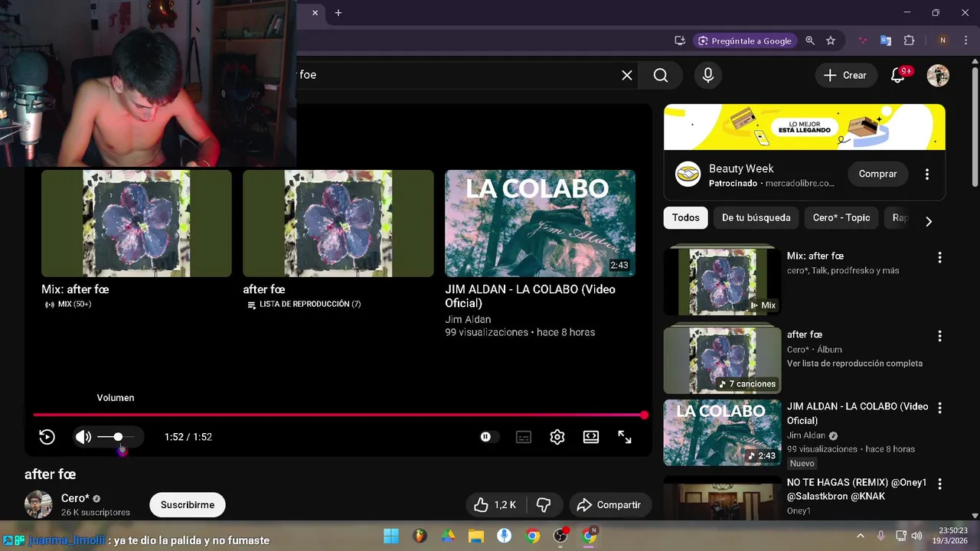Open Chrome three-dot menu
Screen dimensions: 980x551
tap(965, 41)
